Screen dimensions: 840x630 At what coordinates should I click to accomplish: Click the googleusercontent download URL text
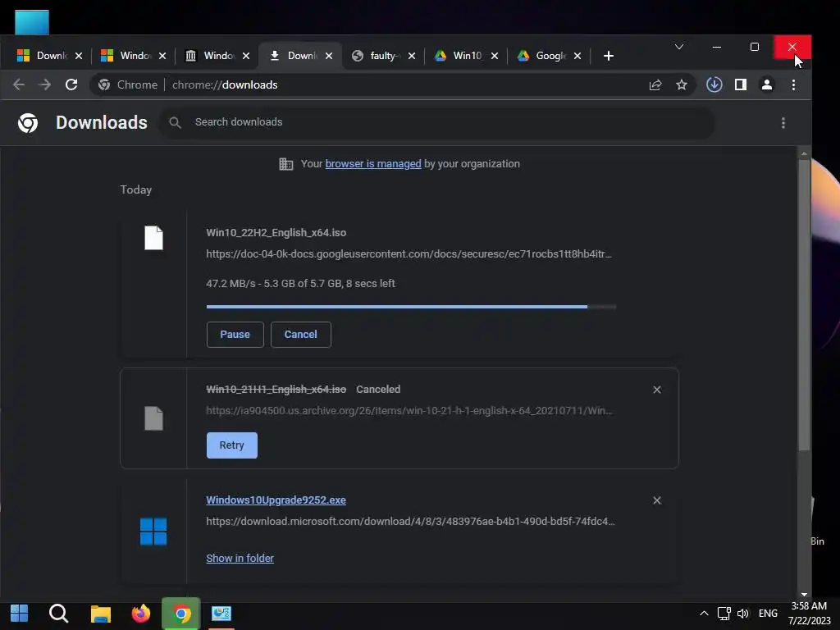(409, 254)
